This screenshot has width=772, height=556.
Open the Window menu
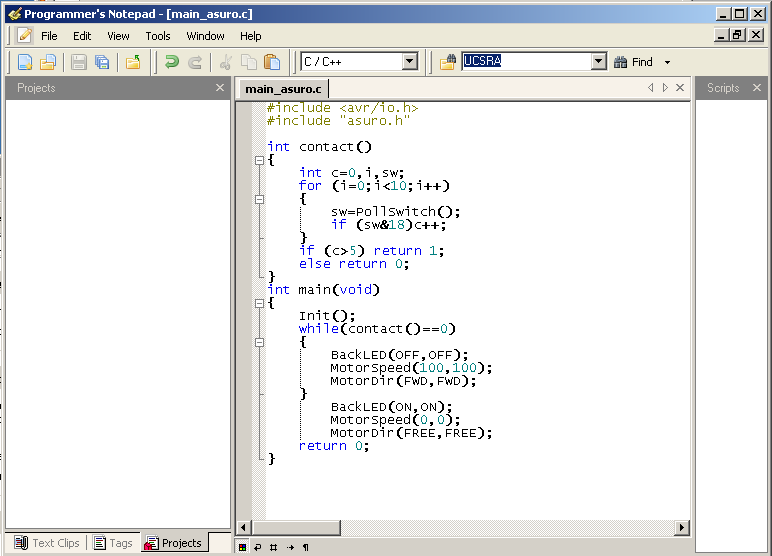205,36
